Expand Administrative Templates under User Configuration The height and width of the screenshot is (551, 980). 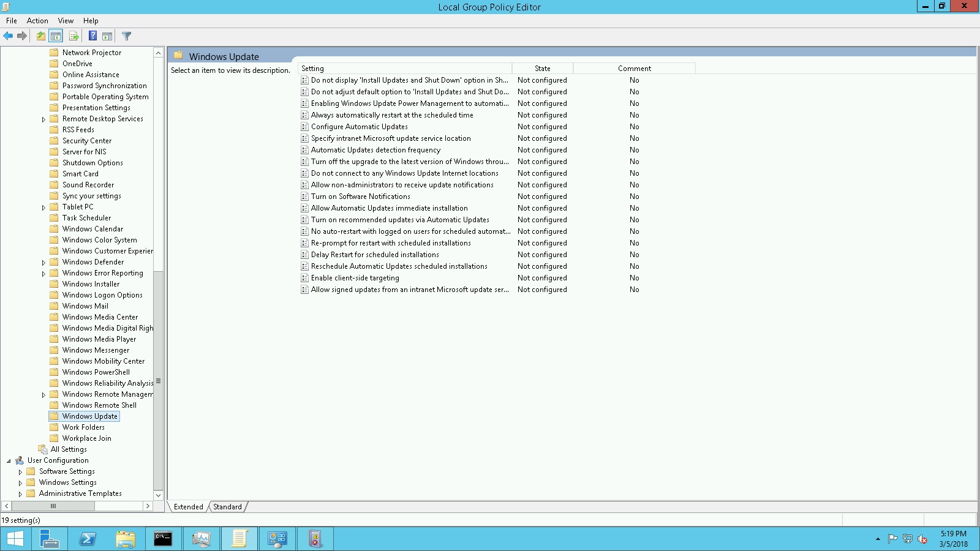tap(20, 494)
